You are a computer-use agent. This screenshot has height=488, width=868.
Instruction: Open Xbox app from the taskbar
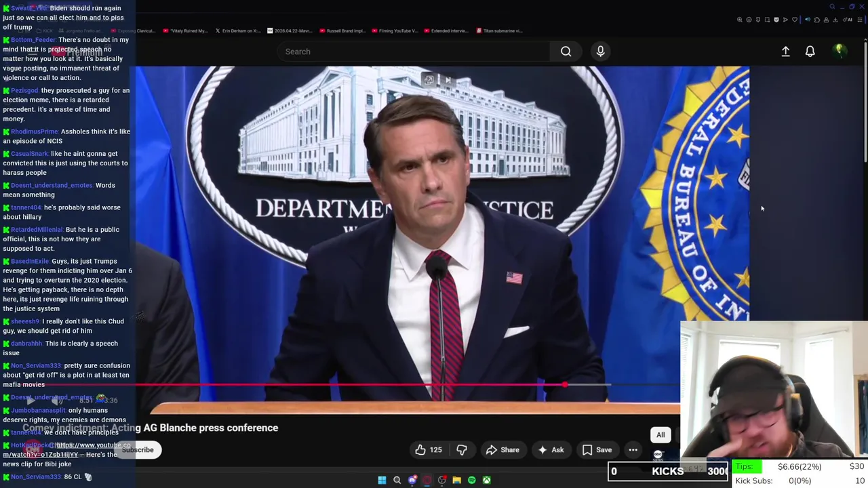[487, 480]
